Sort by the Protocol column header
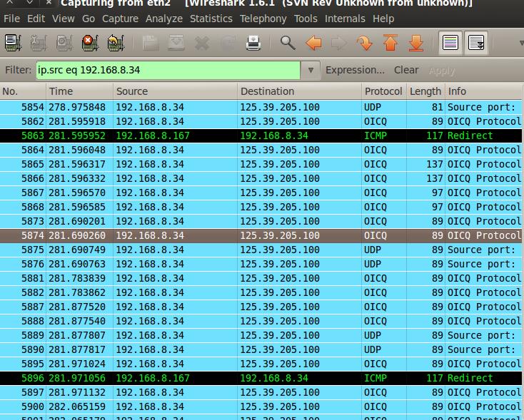Screen dimensions: 524x420 (x=384, y=91)
